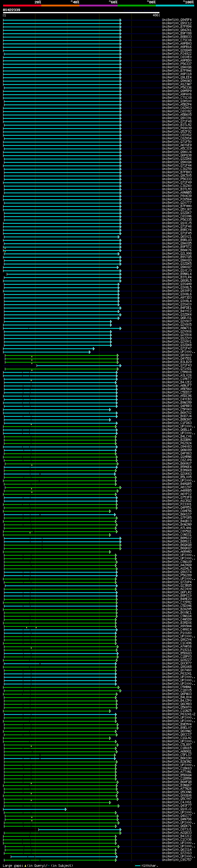Select the UniRef100_Q9SC12 hit label
197x868 pixels.
pos(177,23)
